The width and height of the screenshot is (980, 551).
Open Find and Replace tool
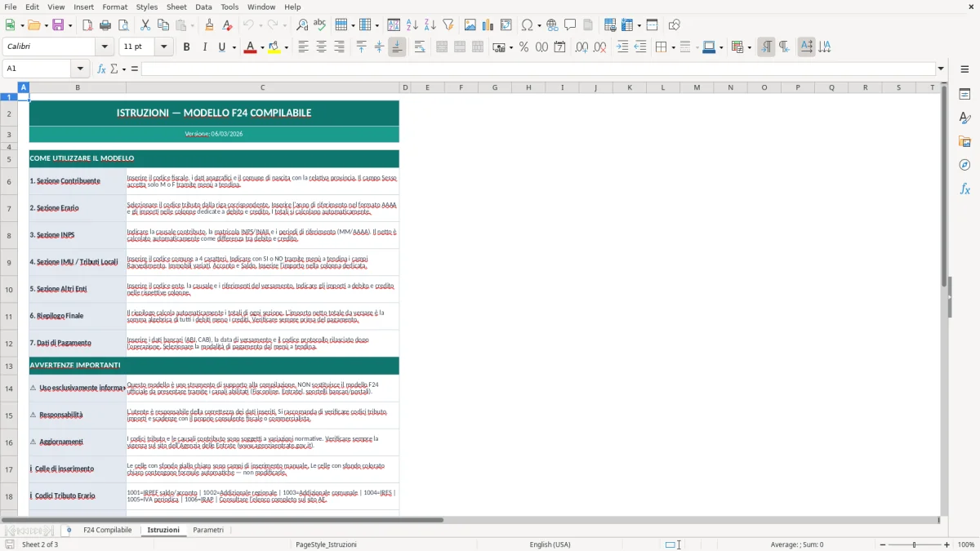302,25
